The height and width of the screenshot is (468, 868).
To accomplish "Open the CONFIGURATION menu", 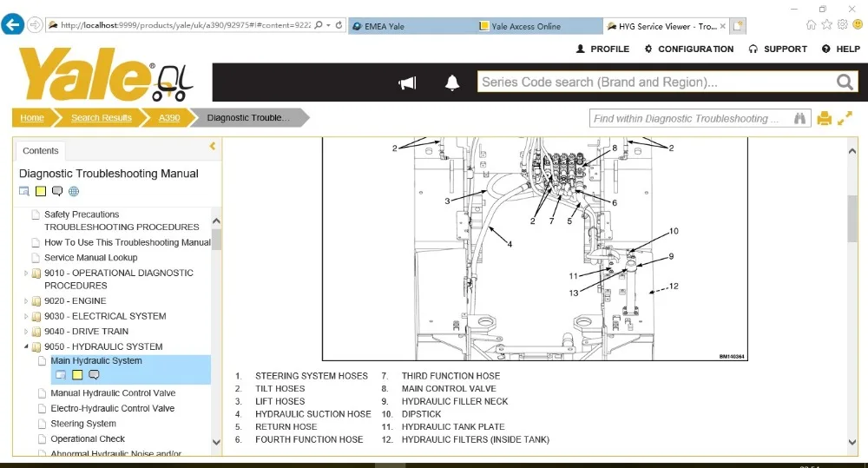I will point(688,49).
